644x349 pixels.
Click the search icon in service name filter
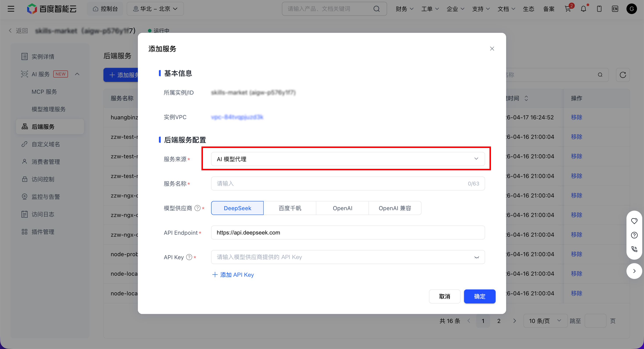(600, 75)
